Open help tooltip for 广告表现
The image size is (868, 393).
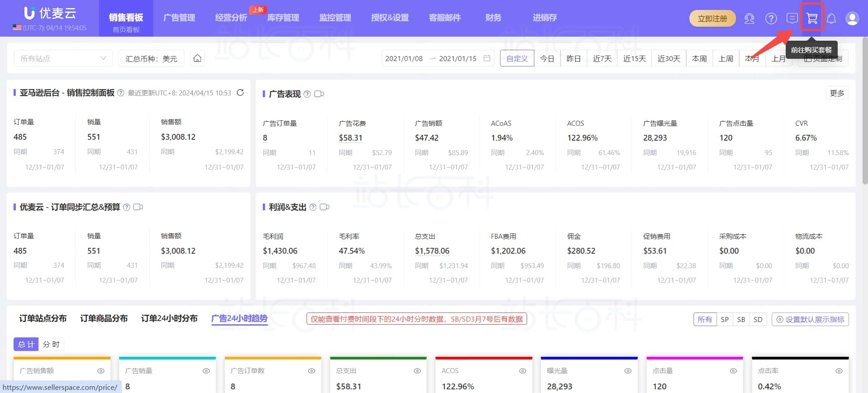307,94
